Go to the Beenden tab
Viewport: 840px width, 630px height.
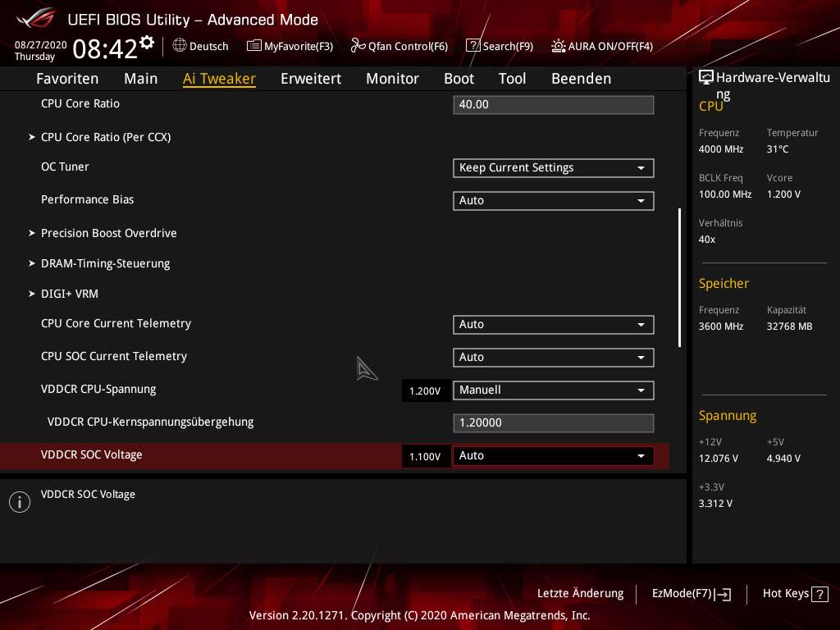[582, 79]
